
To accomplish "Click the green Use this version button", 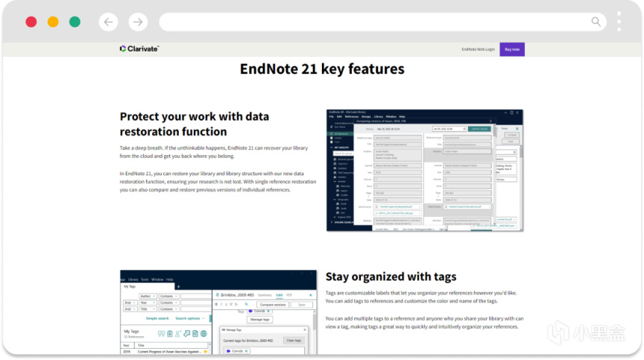I will (479, 129).
